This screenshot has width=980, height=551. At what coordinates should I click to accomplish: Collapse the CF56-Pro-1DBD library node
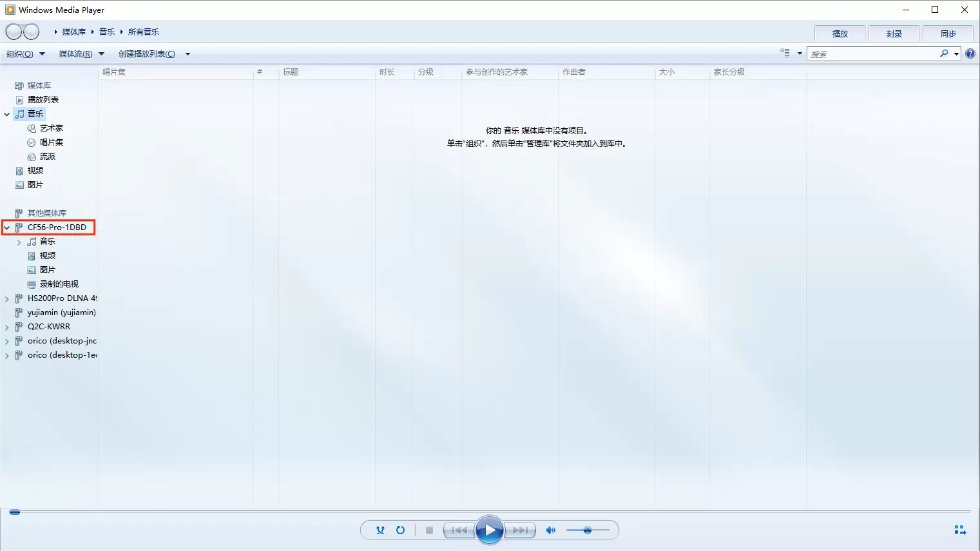pyautogui.click(x=7, y=227)
